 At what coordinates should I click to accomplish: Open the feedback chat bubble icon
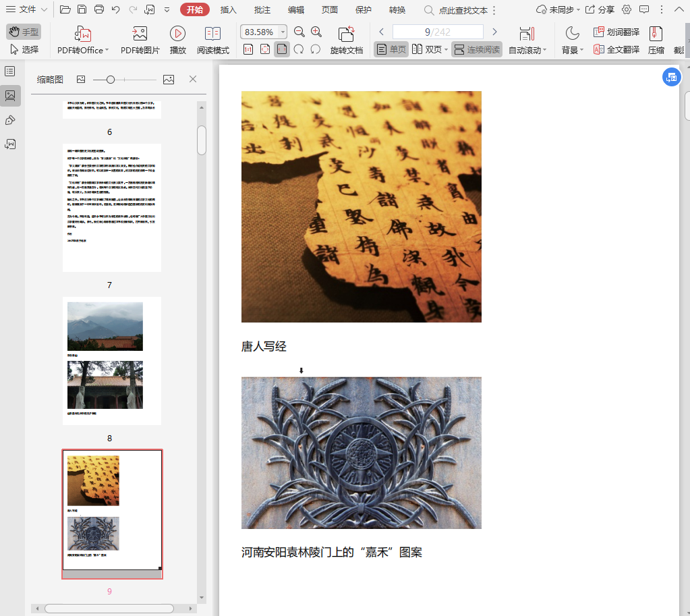click(644, 9)
